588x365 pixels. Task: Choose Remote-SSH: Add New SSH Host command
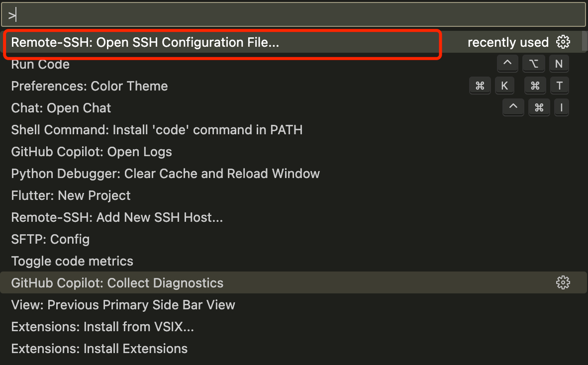click(x=293, y=217)
